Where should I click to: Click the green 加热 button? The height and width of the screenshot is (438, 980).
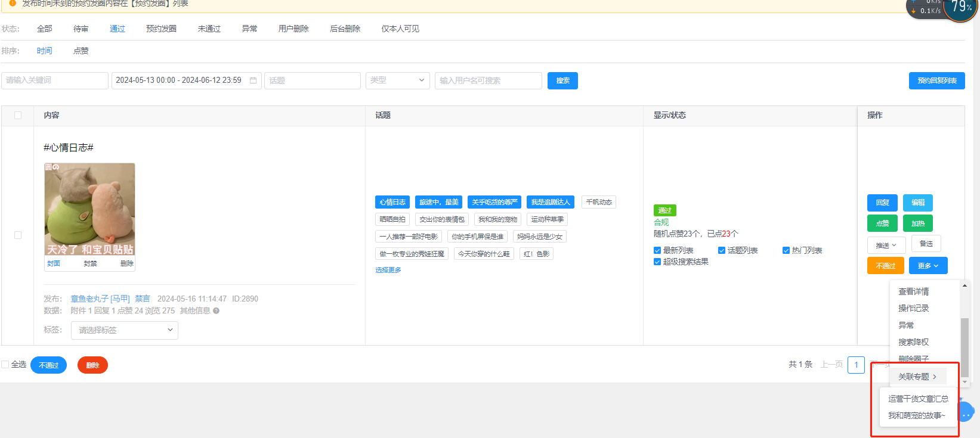tap(918, 223)
